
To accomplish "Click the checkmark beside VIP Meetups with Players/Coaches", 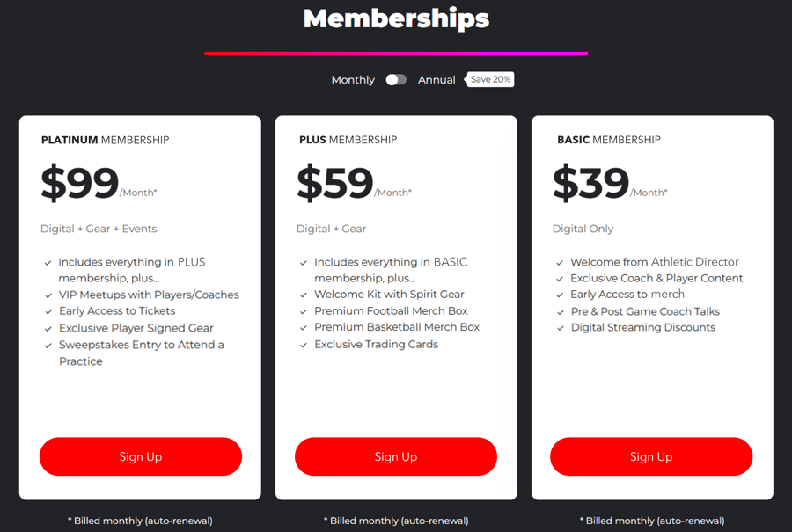I will (47, 294).
